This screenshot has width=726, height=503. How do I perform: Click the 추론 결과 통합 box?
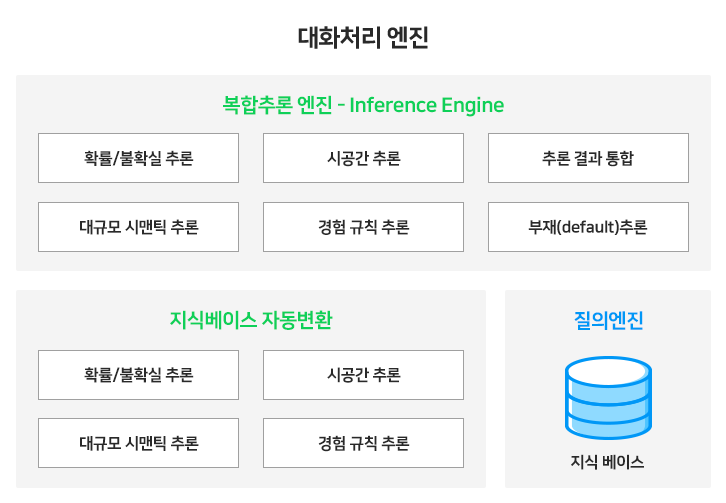[x=588, y=158]
